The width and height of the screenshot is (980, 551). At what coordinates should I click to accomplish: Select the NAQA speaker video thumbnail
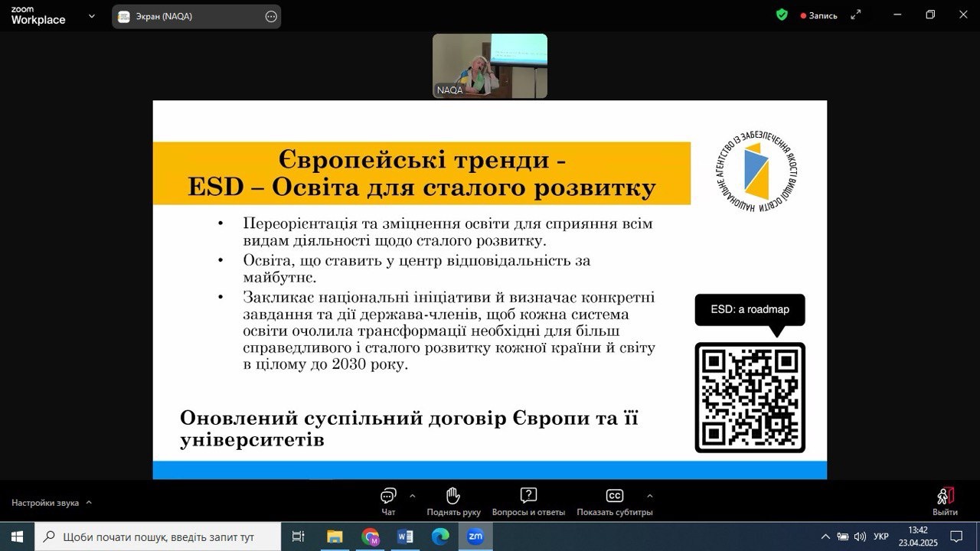coord(490,66)
